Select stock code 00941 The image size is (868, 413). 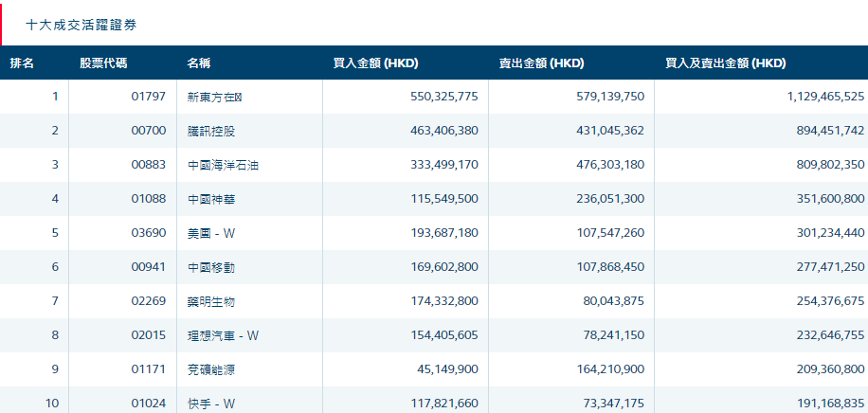point(149,267)
